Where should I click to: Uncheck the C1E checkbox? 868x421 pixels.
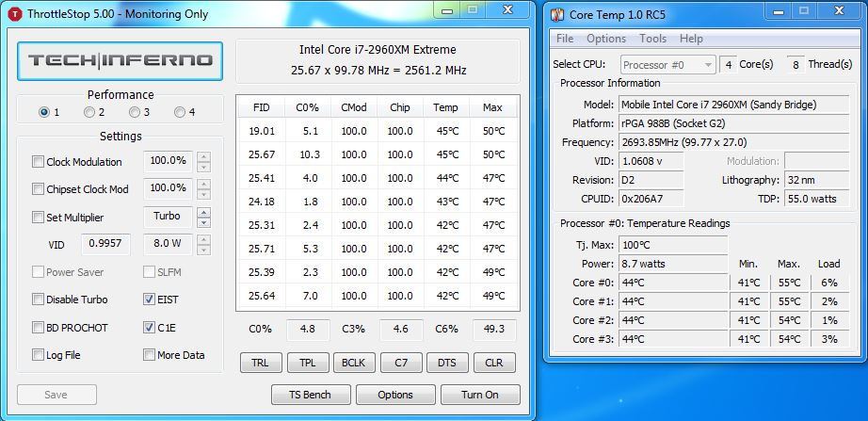[149, 328]
